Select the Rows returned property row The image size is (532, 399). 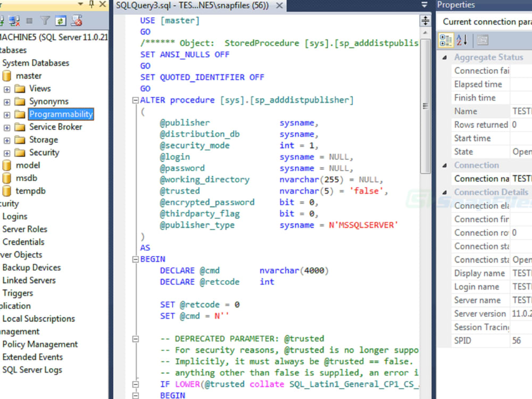click(x=492, y=125)
